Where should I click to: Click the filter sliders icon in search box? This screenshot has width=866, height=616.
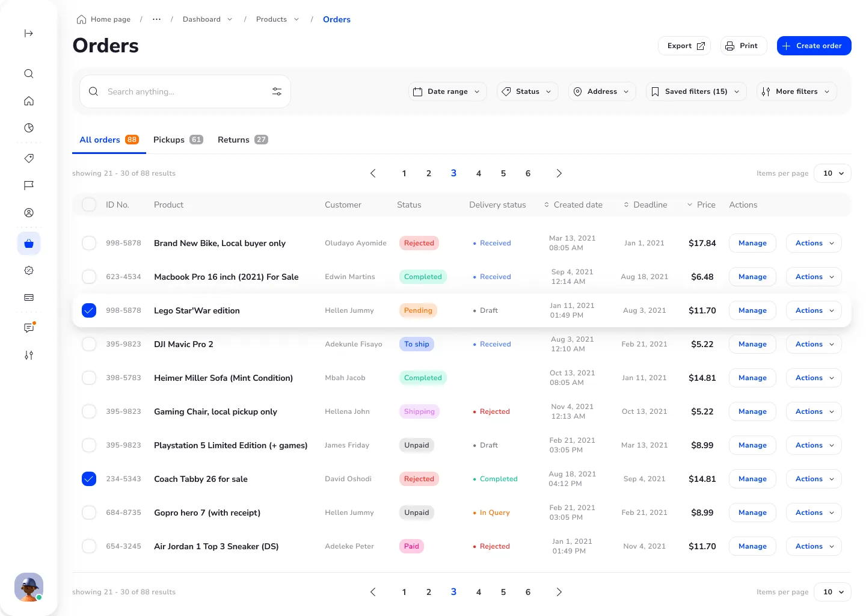pos(277,91)
